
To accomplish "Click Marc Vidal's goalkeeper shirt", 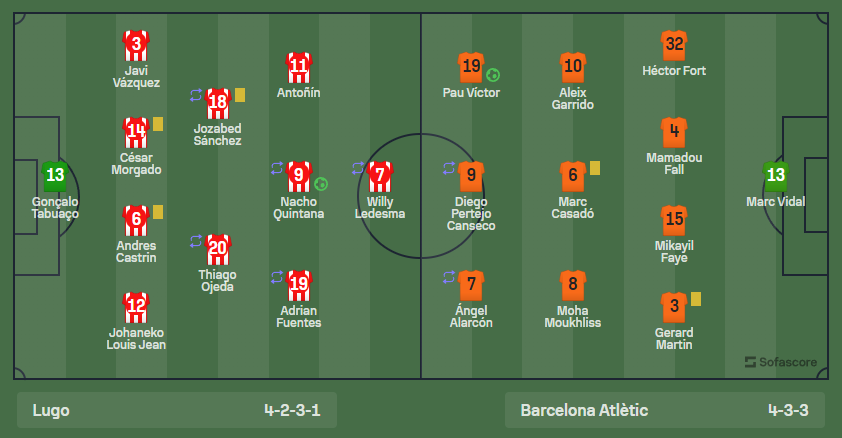I will [x=775, y=176].
